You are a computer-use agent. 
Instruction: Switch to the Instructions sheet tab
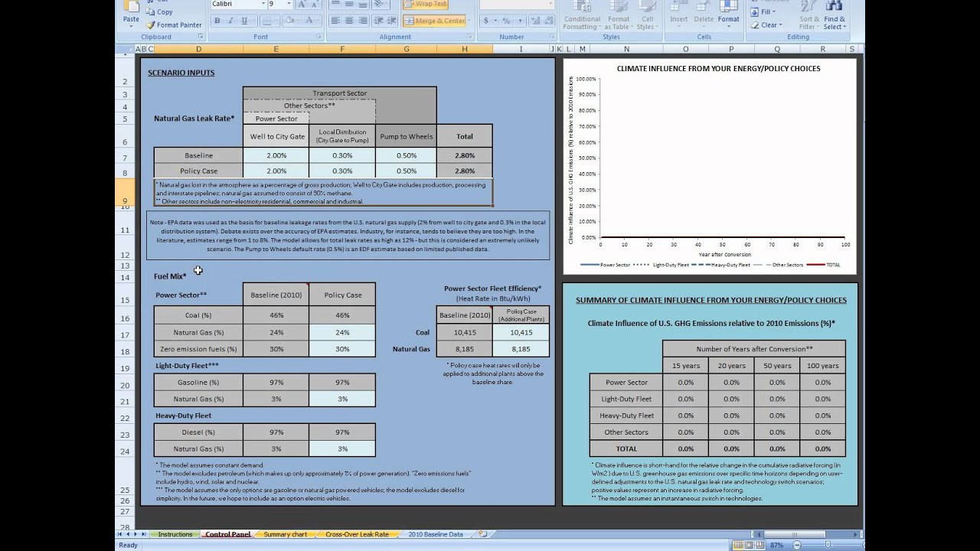point(175,534)
